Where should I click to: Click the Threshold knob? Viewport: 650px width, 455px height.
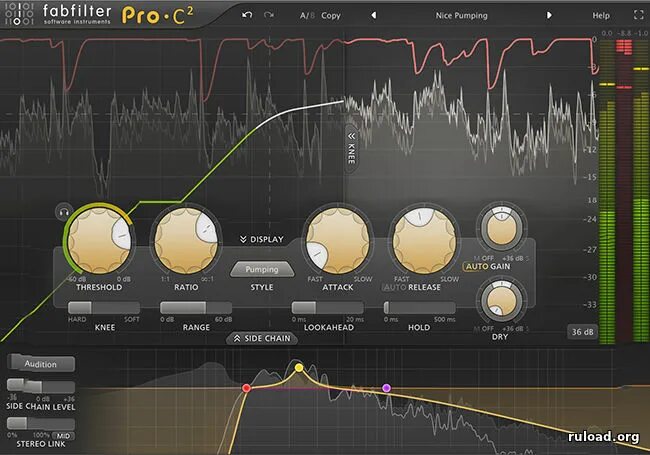[x=99, y=240]
